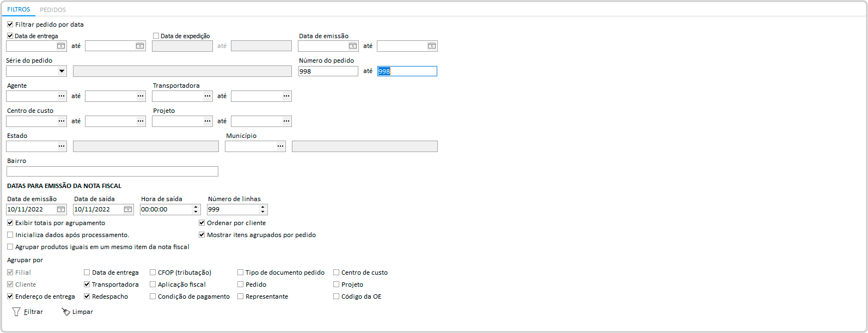Screen dimensions: 868x333
Task: Switch to the PEDIDOS tab
Action: click(53, 10)
